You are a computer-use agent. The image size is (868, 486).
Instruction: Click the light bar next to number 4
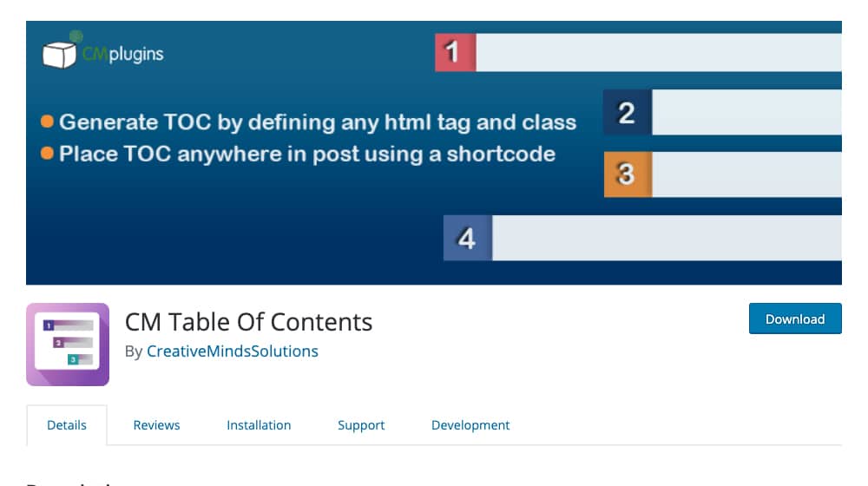coord(667,238)
